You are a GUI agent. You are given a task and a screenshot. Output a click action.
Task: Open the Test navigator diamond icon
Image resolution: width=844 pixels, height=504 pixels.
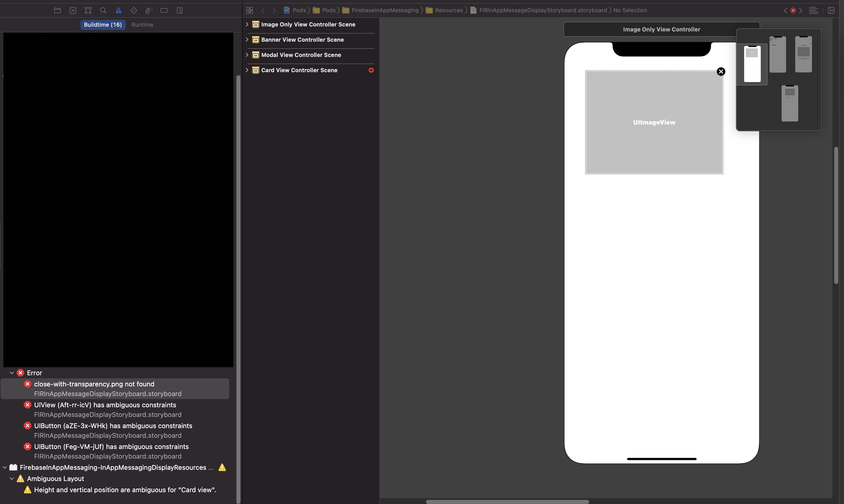pos(133,11)
